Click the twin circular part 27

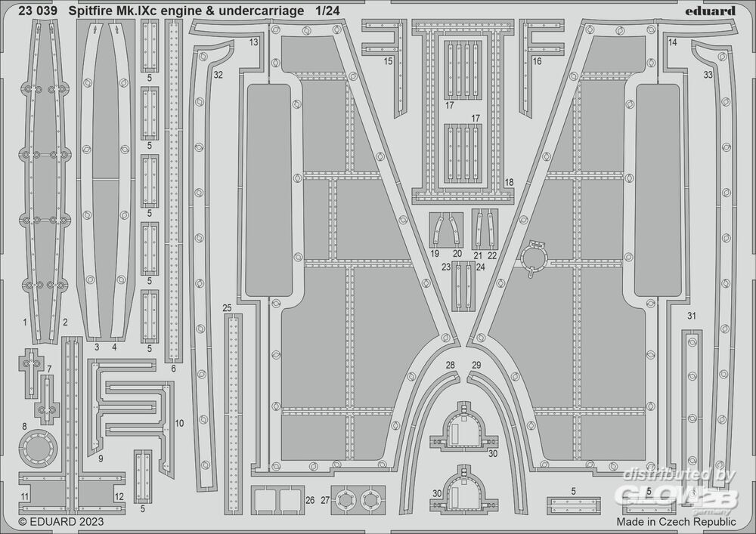click(x=358, y=499)
